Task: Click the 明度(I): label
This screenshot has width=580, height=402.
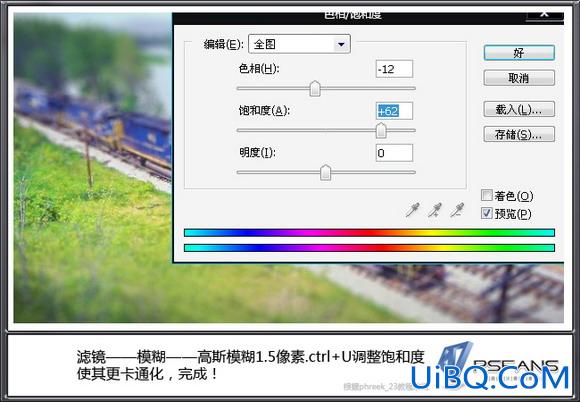Action: click(257, 152)
